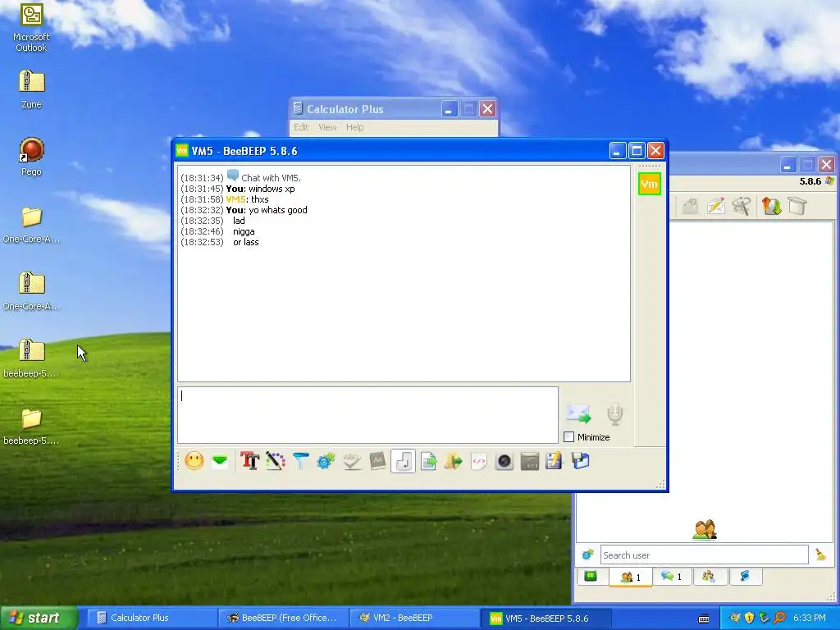This screenshot has height=630, width=840.
Task: Click the "thxs" message from VM5
Action: pos(260,199)
